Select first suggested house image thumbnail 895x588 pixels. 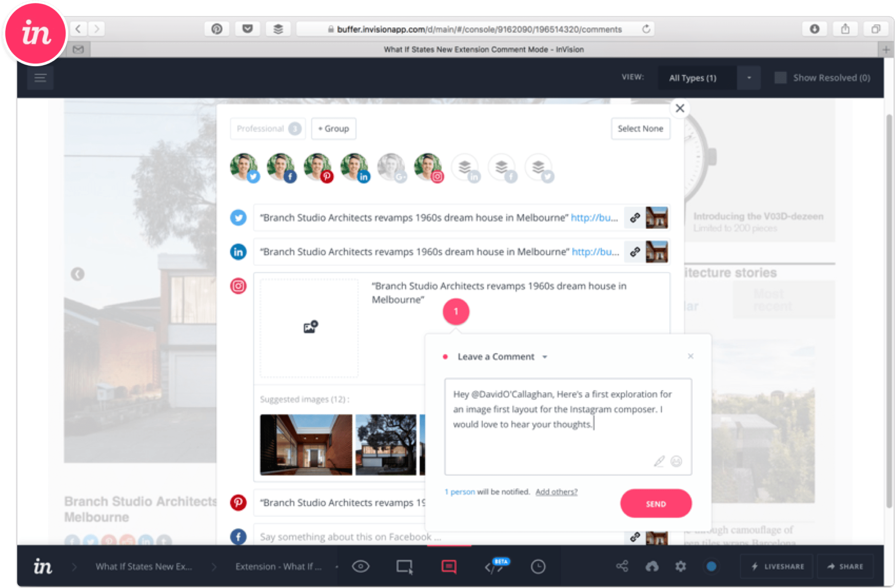306,445
